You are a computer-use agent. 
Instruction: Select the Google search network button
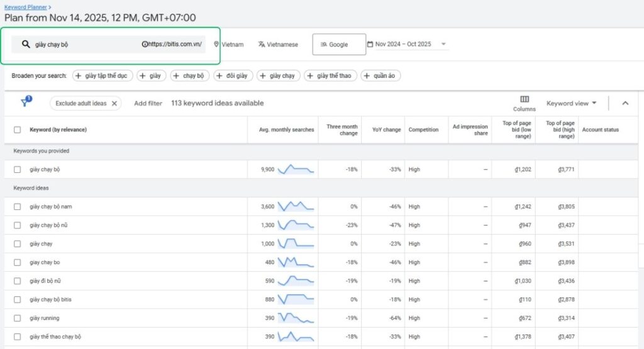[338, 45]
